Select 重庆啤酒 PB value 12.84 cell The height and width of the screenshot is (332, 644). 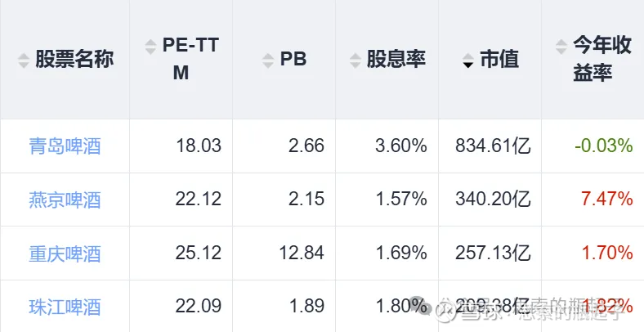pyautogui.click(x=301, y=253)
